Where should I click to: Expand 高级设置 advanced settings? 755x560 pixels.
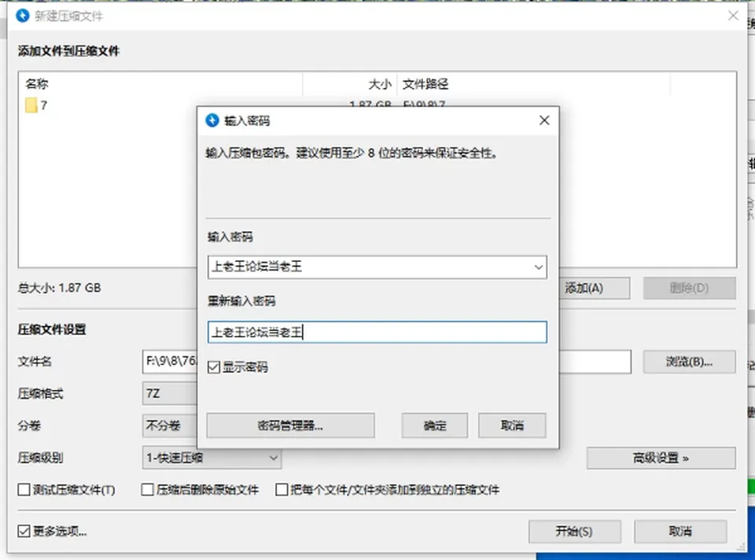coord(661,458)
